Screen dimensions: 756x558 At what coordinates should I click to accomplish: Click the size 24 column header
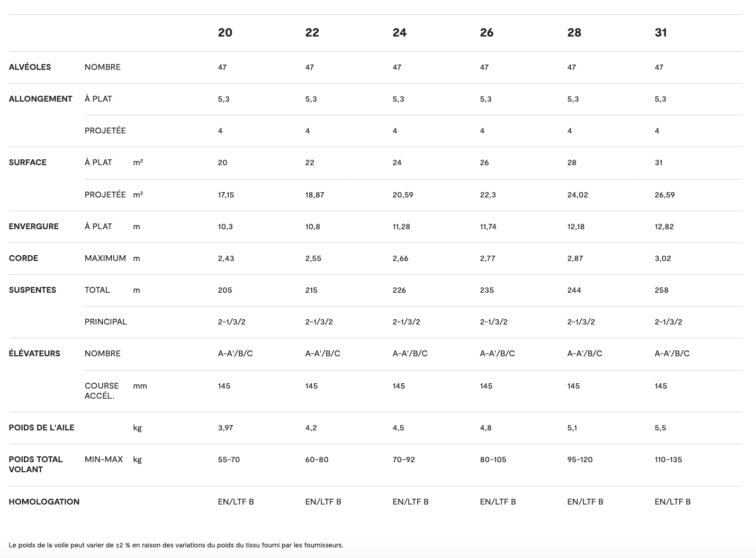point(400,33)
